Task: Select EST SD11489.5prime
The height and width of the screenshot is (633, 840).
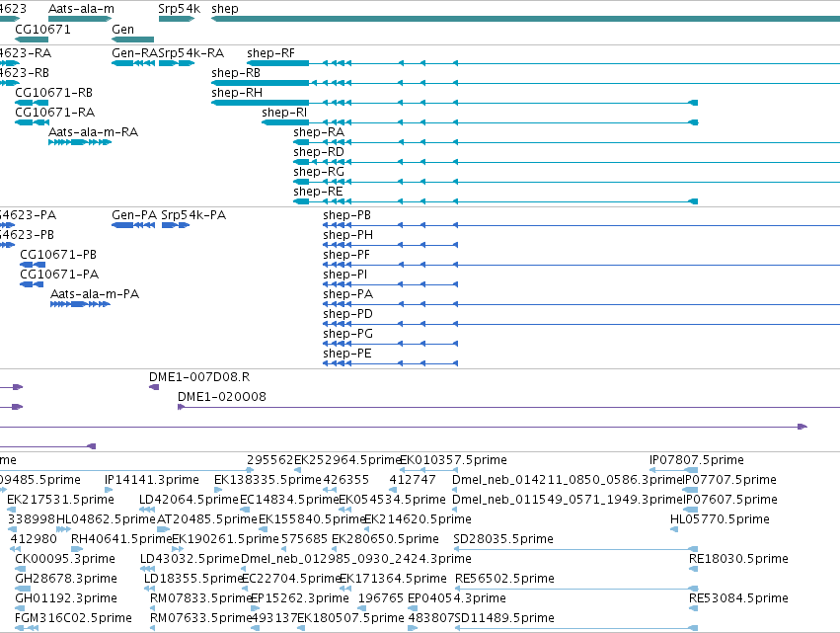Action: [x=504, y=619]
